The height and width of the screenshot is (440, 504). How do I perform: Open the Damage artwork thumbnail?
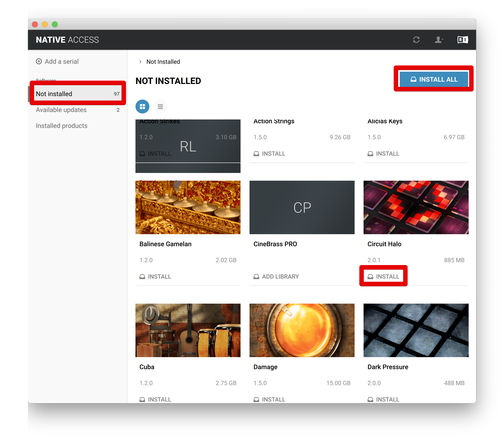click(302, 330)
